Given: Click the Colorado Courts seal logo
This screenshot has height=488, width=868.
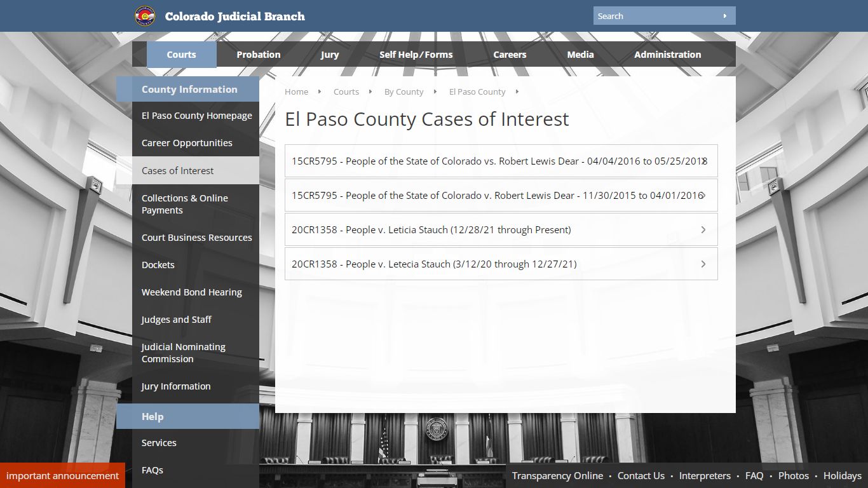Looking at the screenshot, I should click(x=145, y=16).
